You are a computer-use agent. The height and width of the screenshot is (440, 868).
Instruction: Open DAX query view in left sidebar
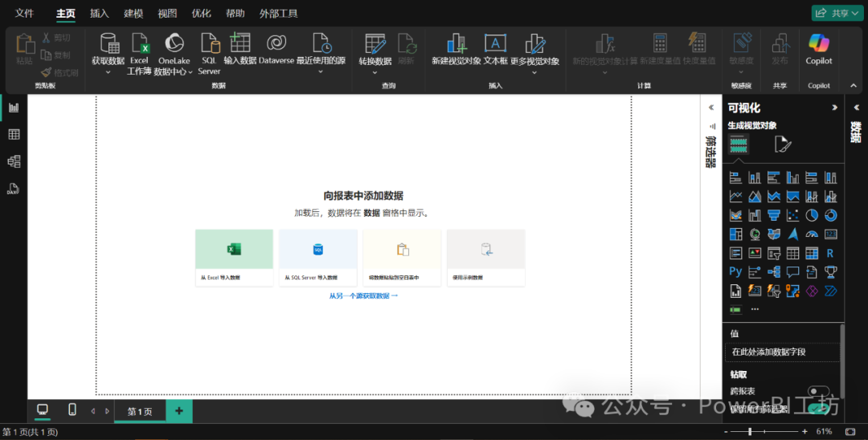tap(14, 189)
